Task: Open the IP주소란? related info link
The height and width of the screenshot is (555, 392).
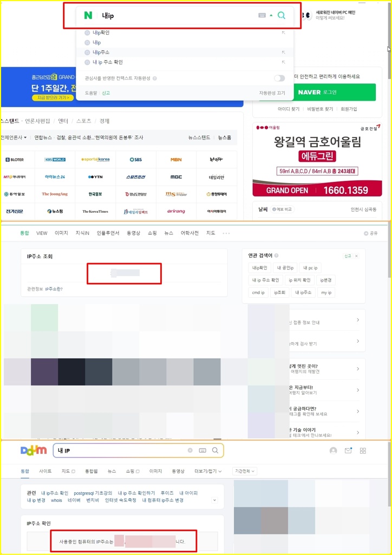Action: click(54, 289)
